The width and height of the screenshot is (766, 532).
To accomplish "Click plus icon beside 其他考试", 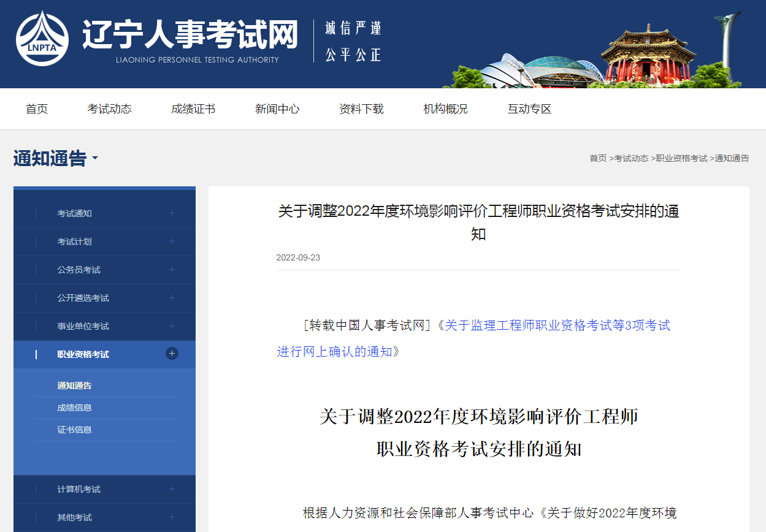I will click(x=172, y=517).
